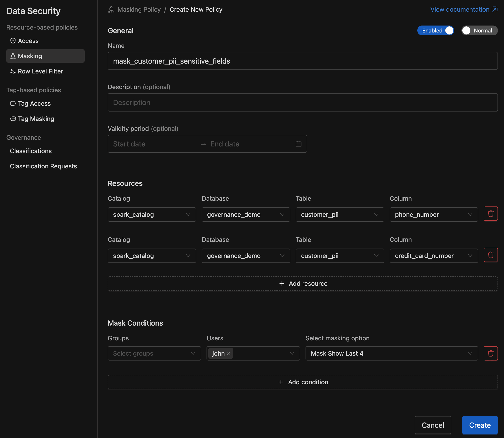Open the Select groups dropdown
Screen dimensions: 504x438
click(x=154, y=353)
